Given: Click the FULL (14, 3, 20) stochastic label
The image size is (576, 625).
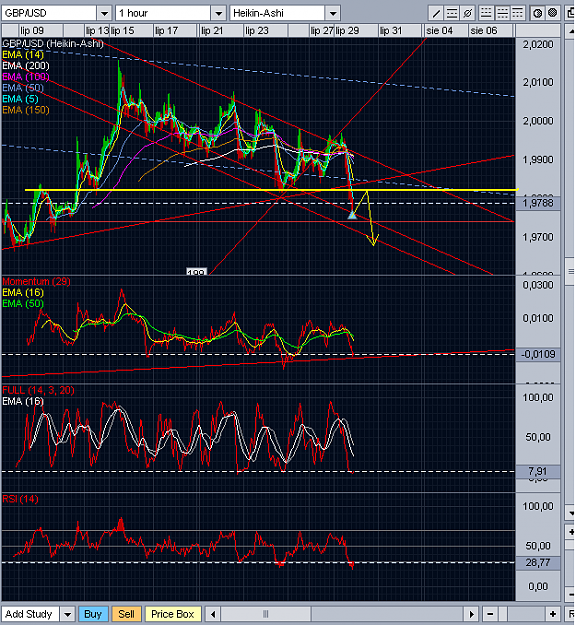Looking at the screenshot, I should coord(38,390).
